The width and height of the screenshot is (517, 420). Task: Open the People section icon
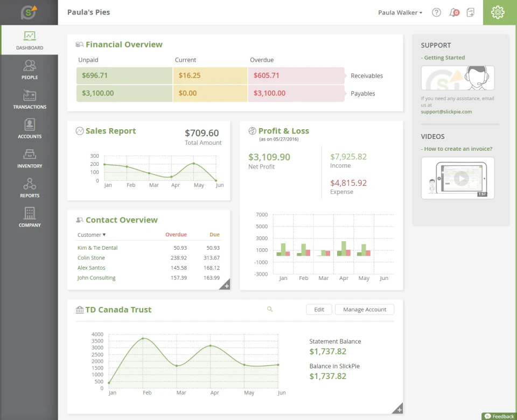(x=30, y=66)
